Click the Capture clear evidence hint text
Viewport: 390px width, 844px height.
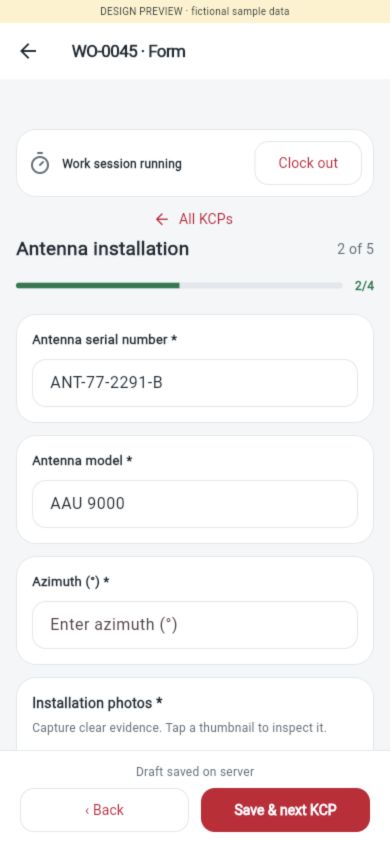coord(179,728)
